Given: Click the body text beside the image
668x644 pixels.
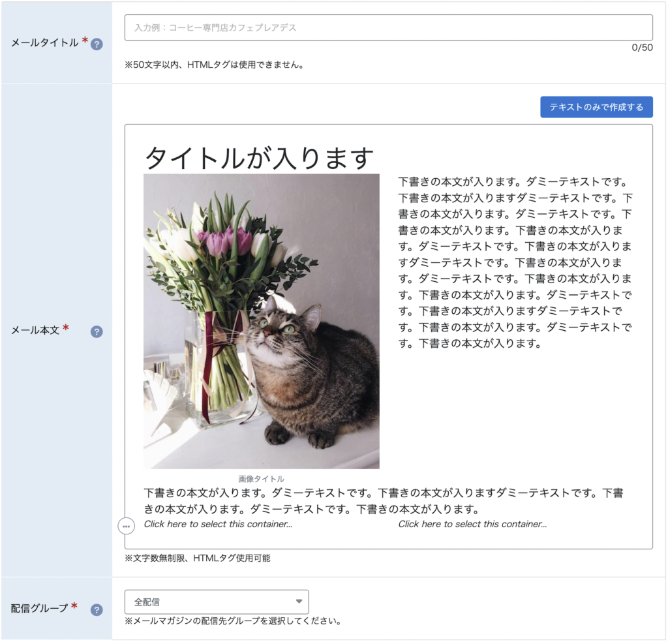Looking at the screenshot, I should click(515, 262).
